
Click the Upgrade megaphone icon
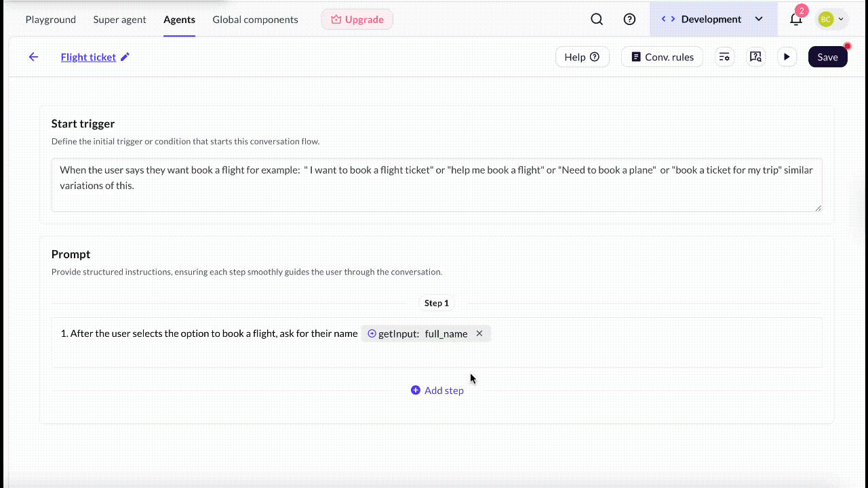pyautogui.click(x=337, y=19)
